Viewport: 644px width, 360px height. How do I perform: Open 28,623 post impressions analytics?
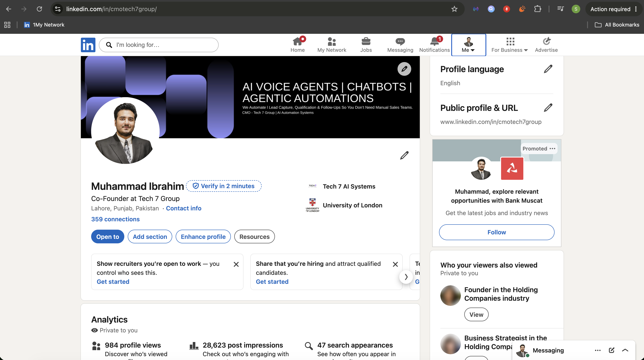[243, 345]
